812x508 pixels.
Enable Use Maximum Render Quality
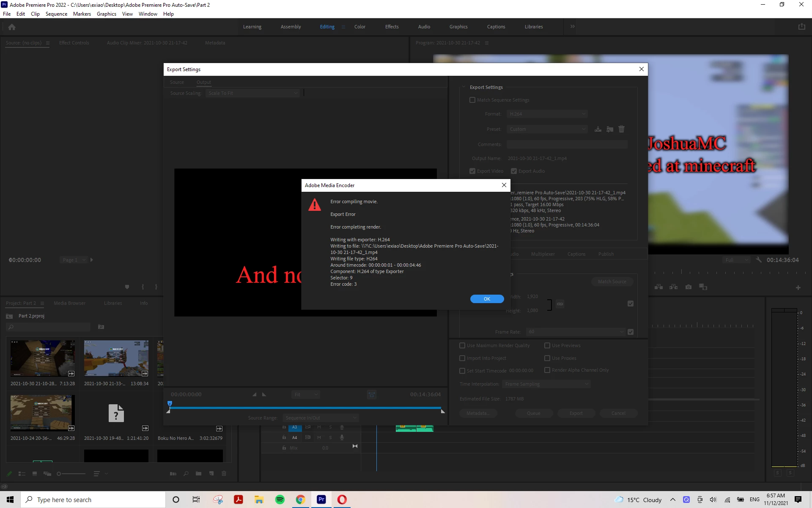coord(462,345)
